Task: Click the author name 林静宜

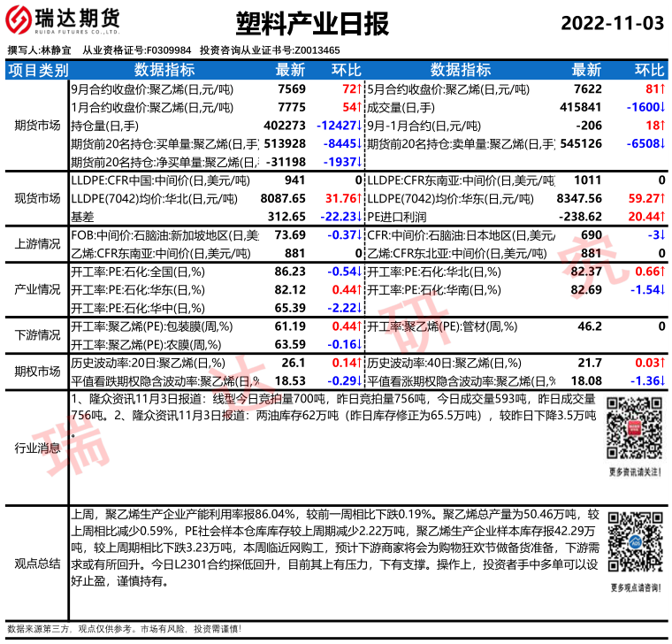Action: click(x=57, y=50)
